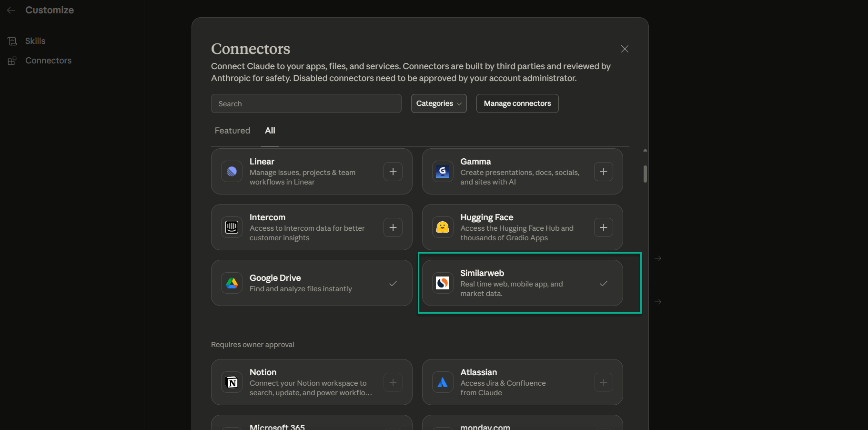The width and height of the screenshot is (868, 430).
Task: Open Skills in the sidebar
Action: click(x=35, y=41)
